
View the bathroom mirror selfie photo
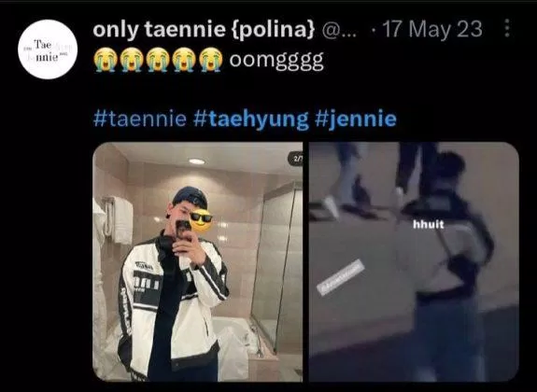click(198, 262)
